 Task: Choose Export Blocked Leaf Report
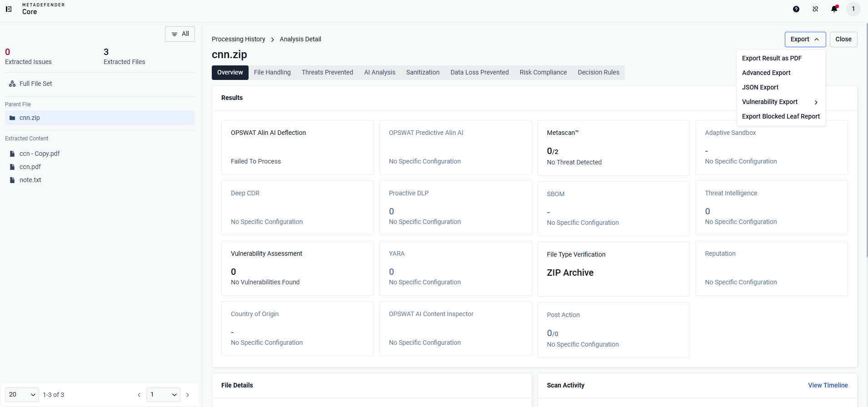(x=781, y=117)
